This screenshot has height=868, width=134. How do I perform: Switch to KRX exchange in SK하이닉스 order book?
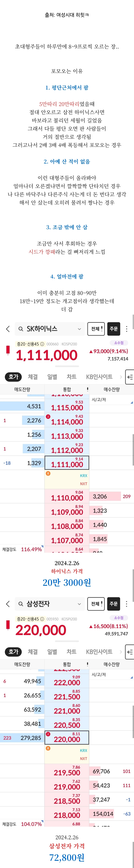pyautogui.click(x=83, y=476)
